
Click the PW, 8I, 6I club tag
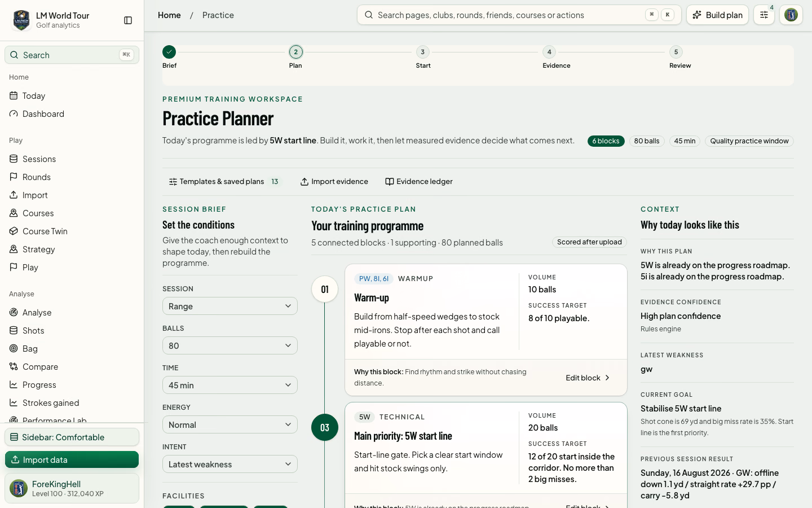click(374, 279)
